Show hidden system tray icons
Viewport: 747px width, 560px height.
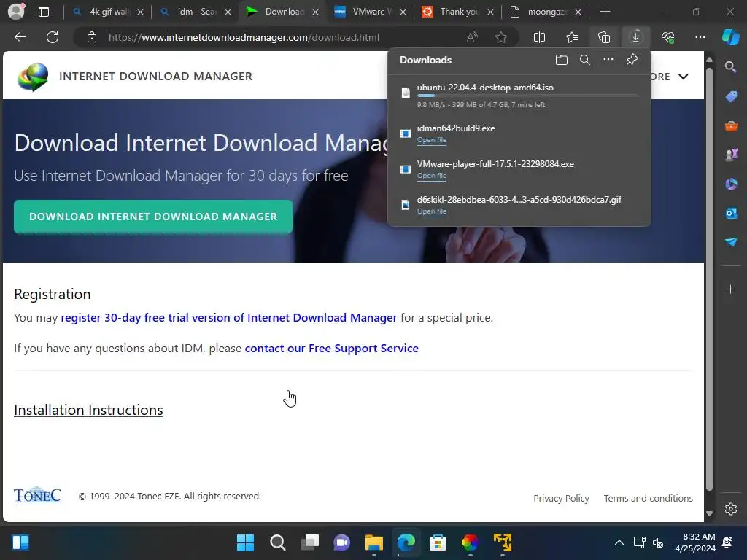pyautogui.click(x=619, y=542)
